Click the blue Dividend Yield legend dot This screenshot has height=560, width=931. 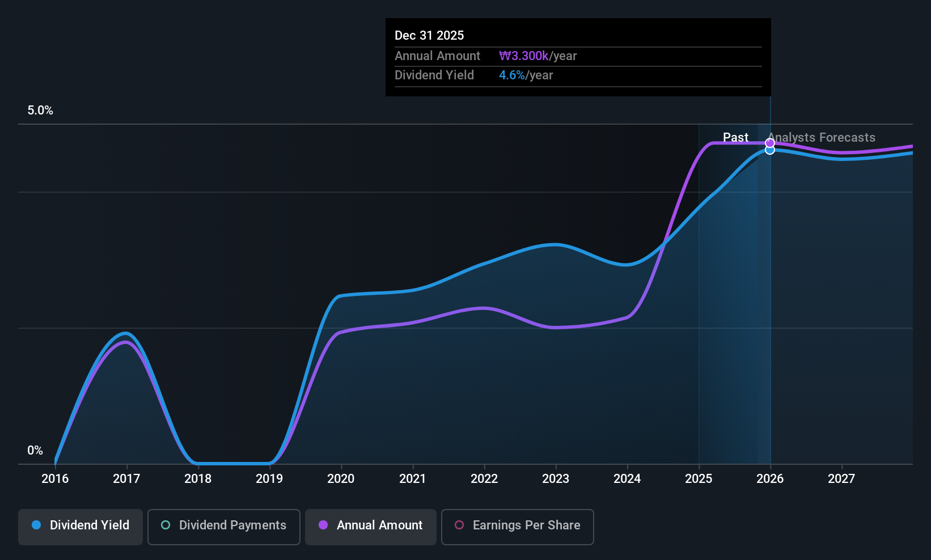36,525
